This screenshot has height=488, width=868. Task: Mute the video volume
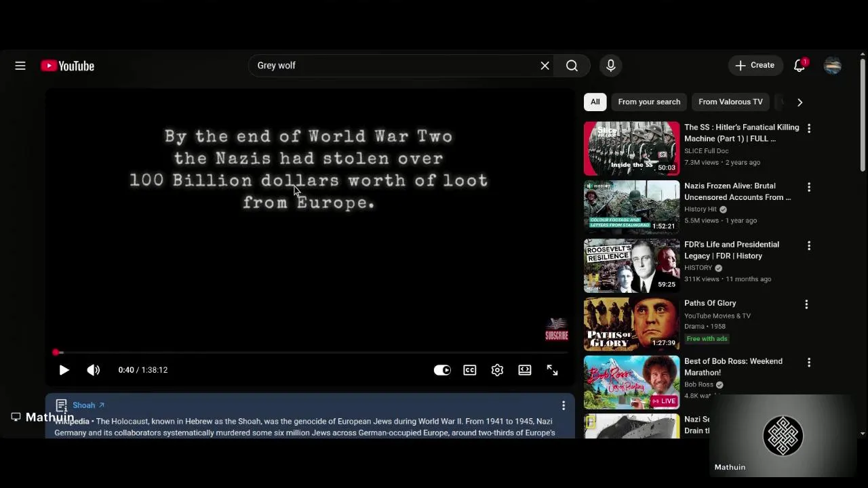pos(94,370)
